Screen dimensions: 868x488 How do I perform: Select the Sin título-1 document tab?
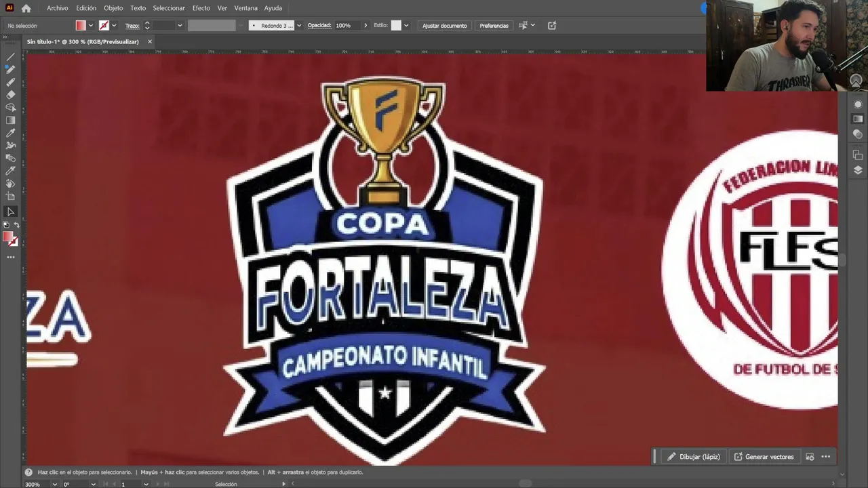pos(83,42)
